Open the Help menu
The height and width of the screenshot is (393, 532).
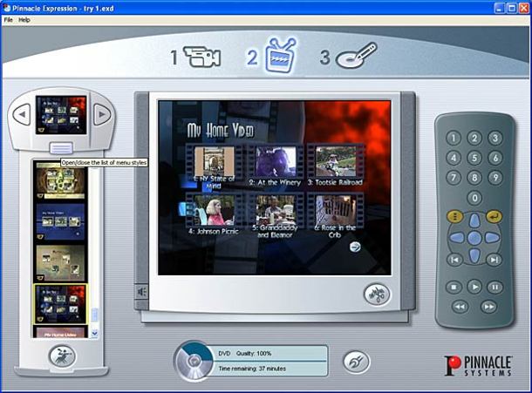24,20
